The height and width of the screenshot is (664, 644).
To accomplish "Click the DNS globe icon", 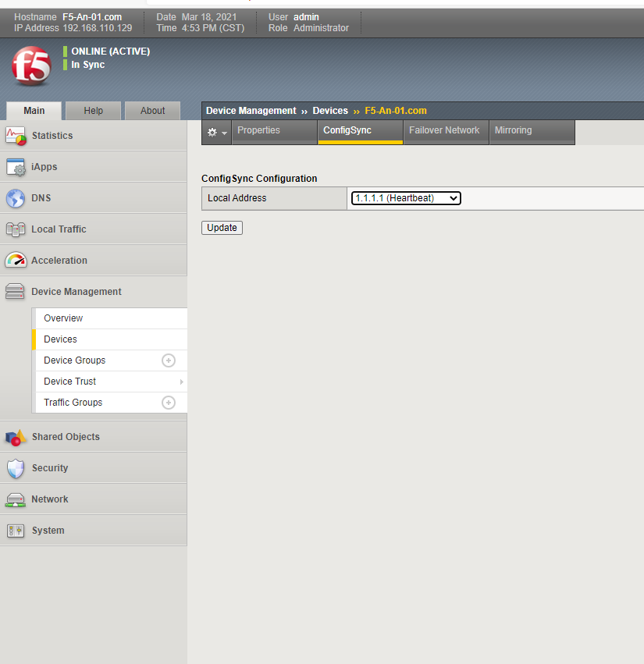I will [x=16, y=198].
